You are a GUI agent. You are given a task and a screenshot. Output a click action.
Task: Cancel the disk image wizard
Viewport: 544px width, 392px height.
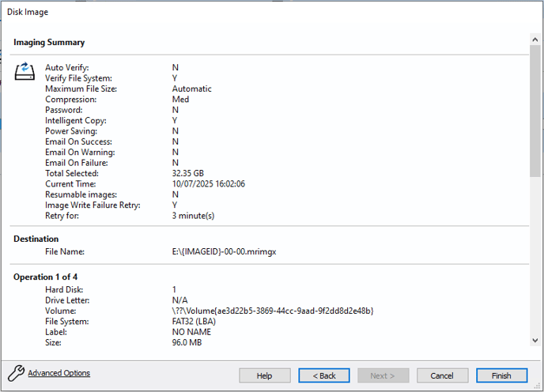[x=442, y=375]
